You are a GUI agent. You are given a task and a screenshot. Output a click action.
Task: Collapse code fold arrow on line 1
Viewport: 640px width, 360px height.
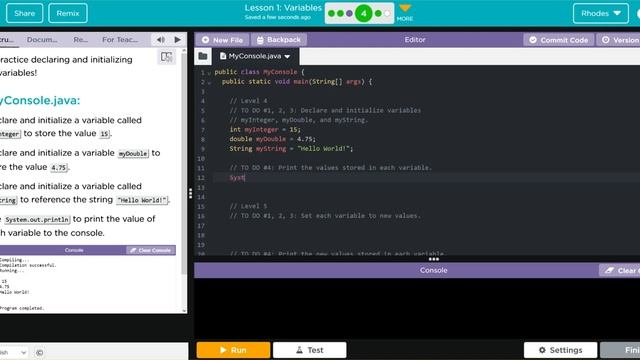pos(209,73)
